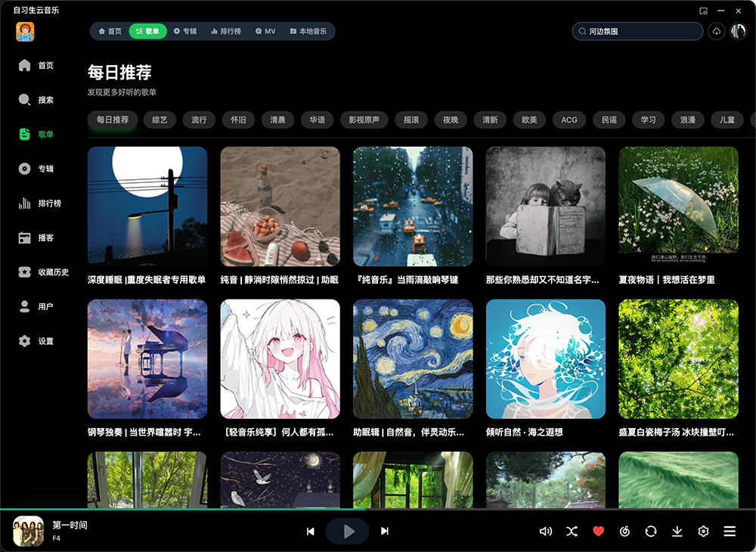This screenshot has height=552, width=756.
Task: Switch to the MV top tab
Action: [x=265, y=31]
